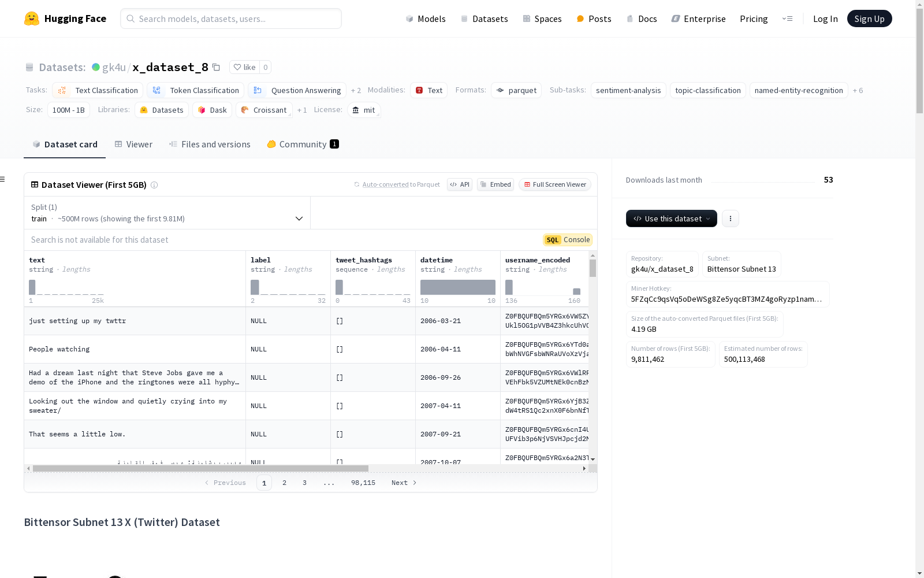The image size is (924, 578).
Task: Open Models in top navigation
Action: tap(426, 18)
